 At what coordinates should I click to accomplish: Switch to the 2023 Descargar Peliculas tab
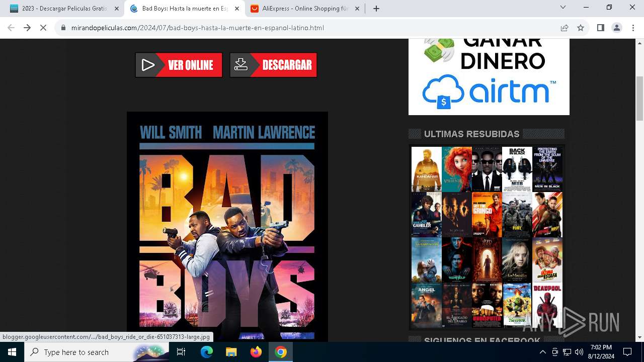click(64, 9)
